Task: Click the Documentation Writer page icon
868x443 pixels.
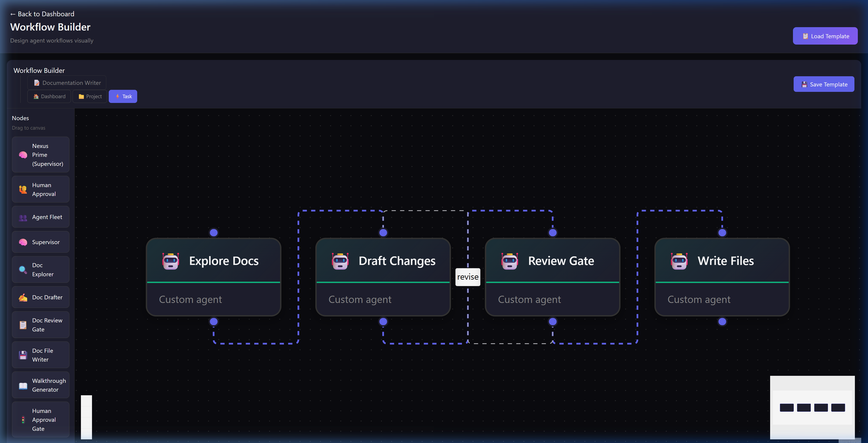Action: (37, 83)
